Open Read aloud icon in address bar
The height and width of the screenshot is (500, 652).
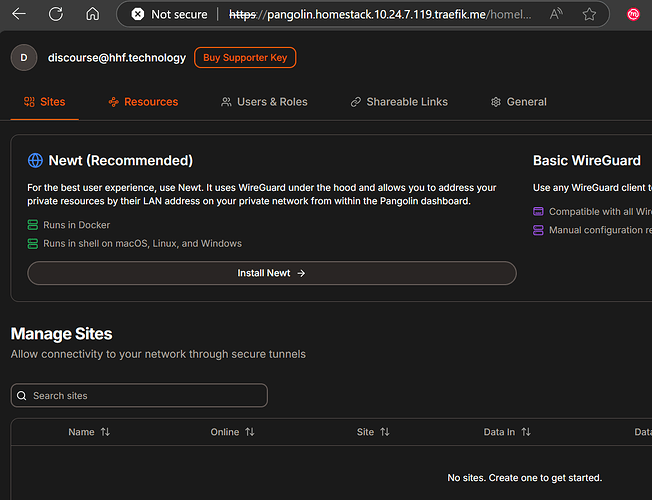coord(556,14)
